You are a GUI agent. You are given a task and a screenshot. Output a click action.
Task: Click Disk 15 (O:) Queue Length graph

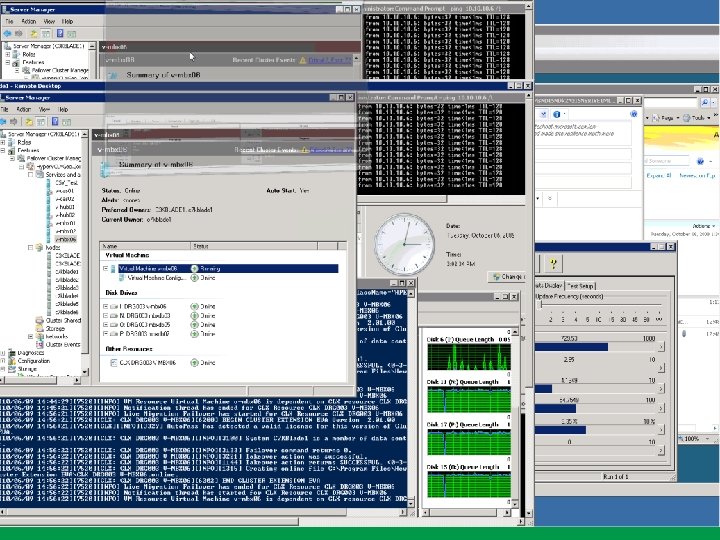click(469, 484)
